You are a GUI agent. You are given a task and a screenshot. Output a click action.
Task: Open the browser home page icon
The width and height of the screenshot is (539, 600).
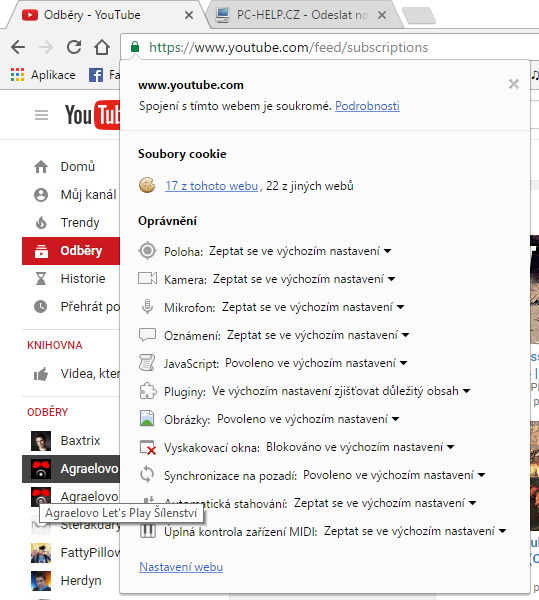coord(102,47)
